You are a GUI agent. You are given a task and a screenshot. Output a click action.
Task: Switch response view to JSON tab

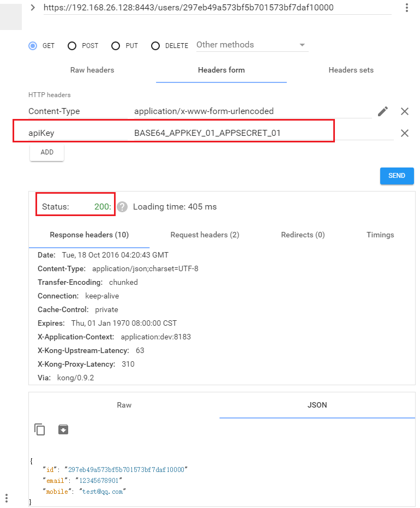(317, 405)
